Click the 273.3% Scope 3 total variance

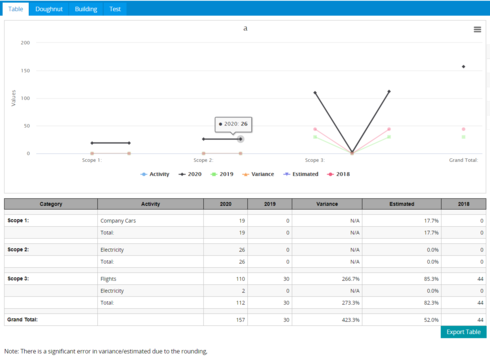[351, 303]
